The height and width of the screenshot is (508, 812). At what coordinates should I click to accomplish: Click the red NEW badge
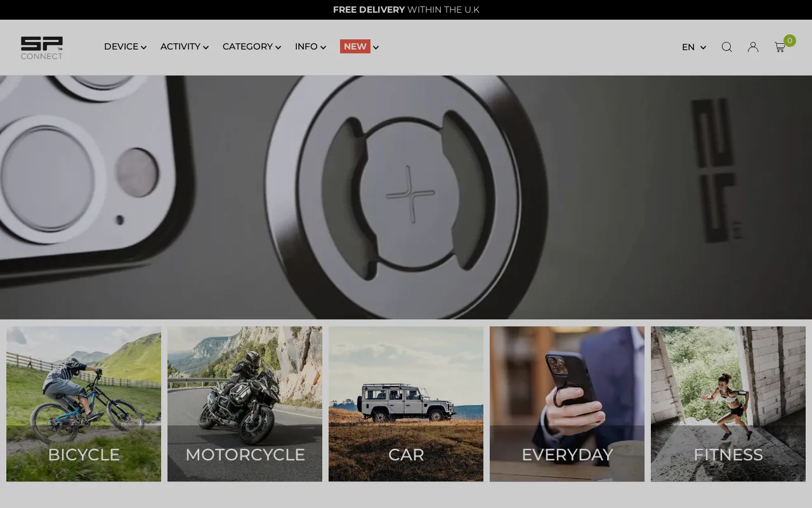[355, 46]
